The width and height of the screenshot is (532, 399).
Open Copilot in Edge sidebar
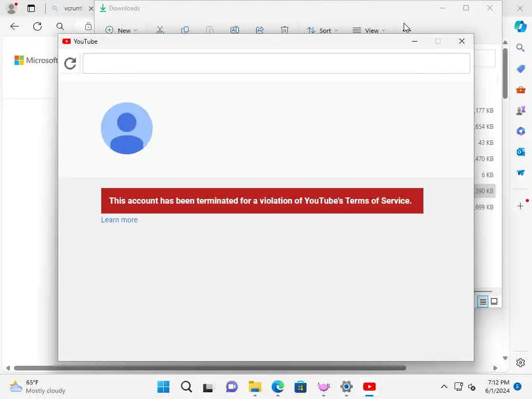pos(521,26)
